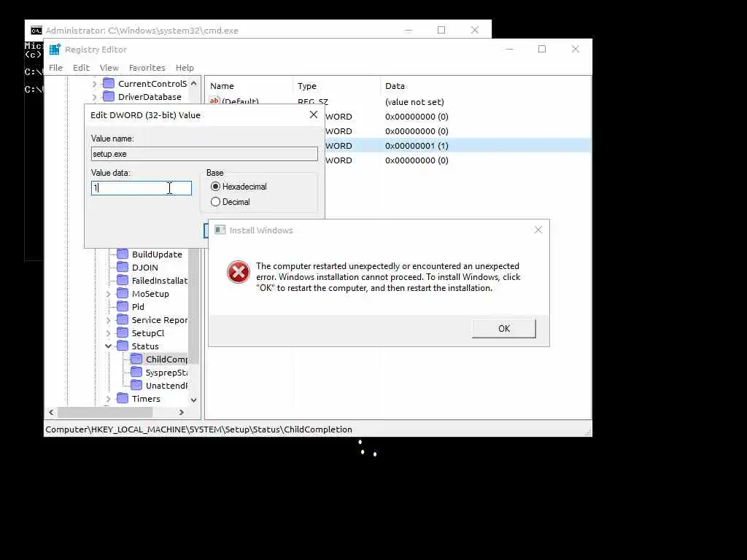
Task: Select the FailedInstallations folder icon
Action: [x=123, y=280]
